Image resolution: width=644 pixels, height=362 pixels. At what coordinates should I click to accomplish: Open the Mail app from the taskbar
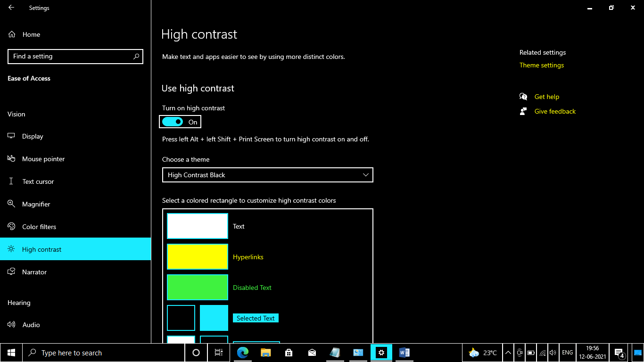point(312,353)
